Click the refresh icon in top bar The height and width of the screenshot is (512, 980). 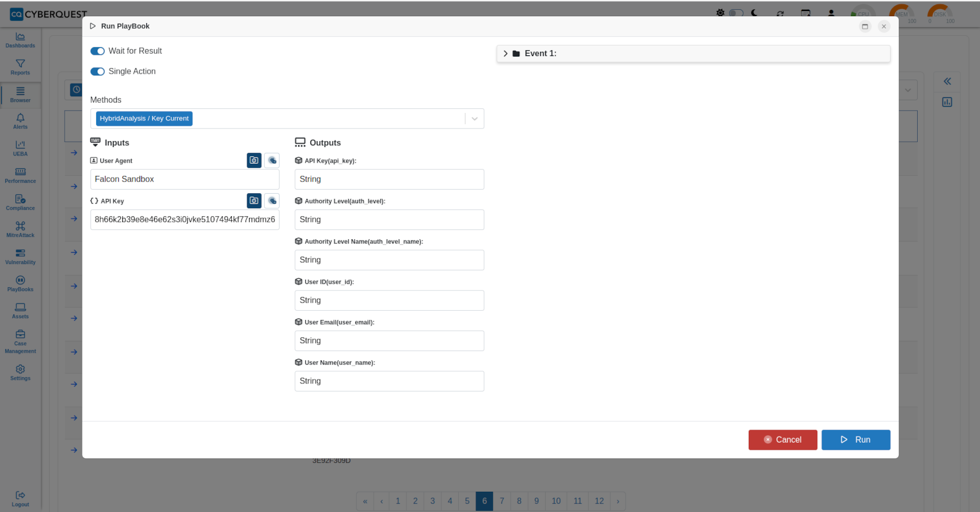pos(780,13)
